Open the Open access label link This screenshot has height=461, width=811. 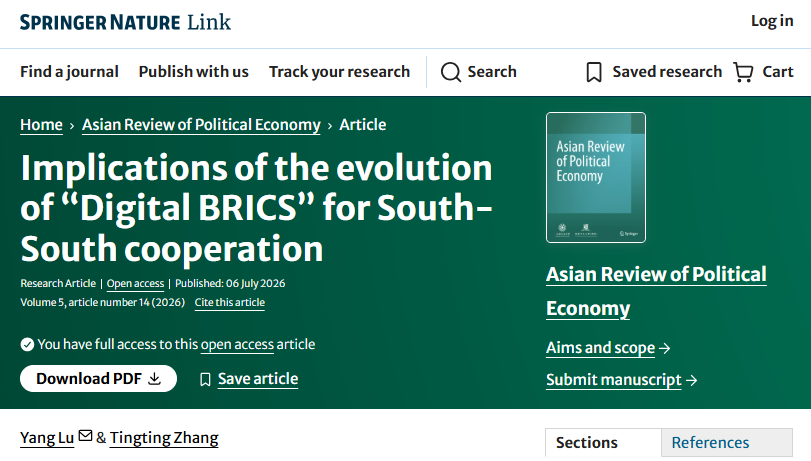[x=135, y=284]
